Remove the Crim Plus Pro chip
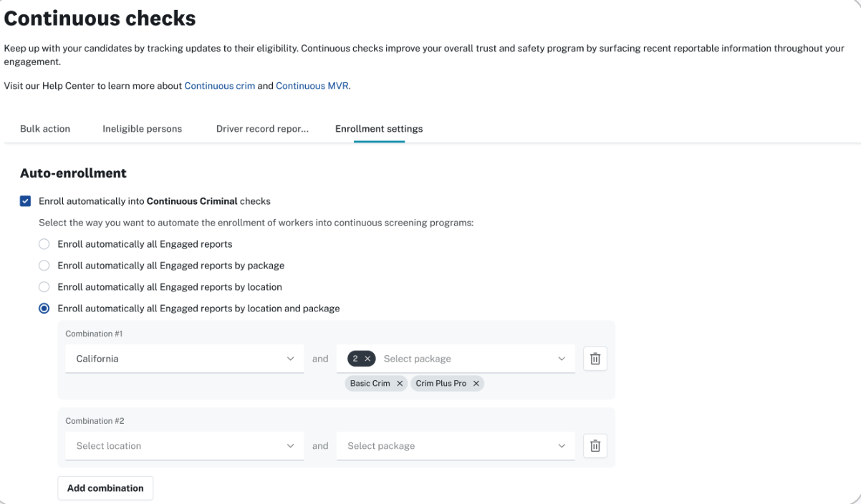The image size is (861, 504). point(476,384)
